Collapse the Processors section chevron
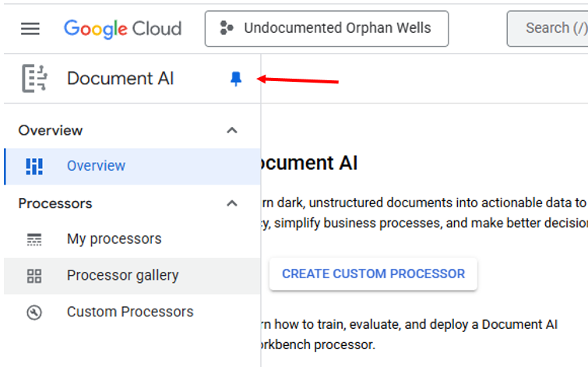The height and width of the screenshot is (367, 588). (231, 203)
